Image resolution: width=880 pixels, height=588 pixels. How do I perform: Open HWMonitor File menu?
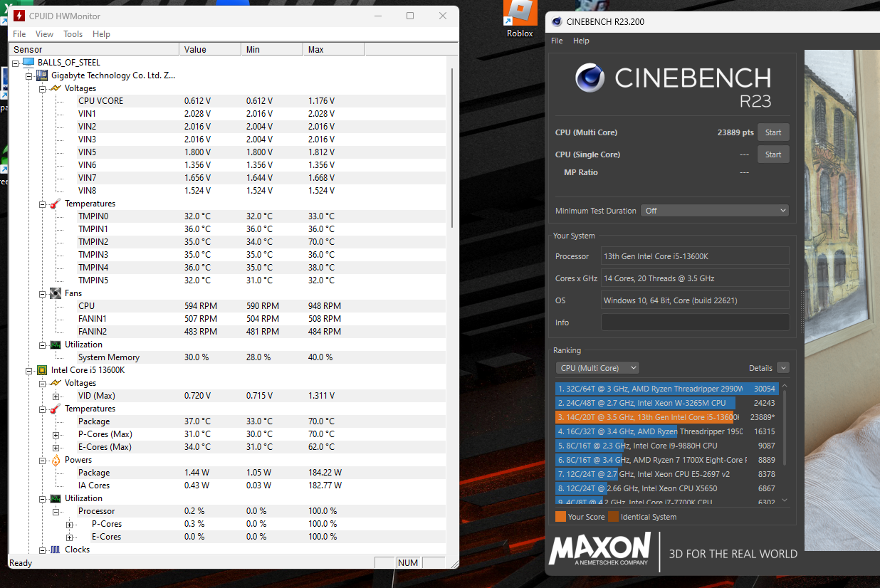tap(19, 34)
